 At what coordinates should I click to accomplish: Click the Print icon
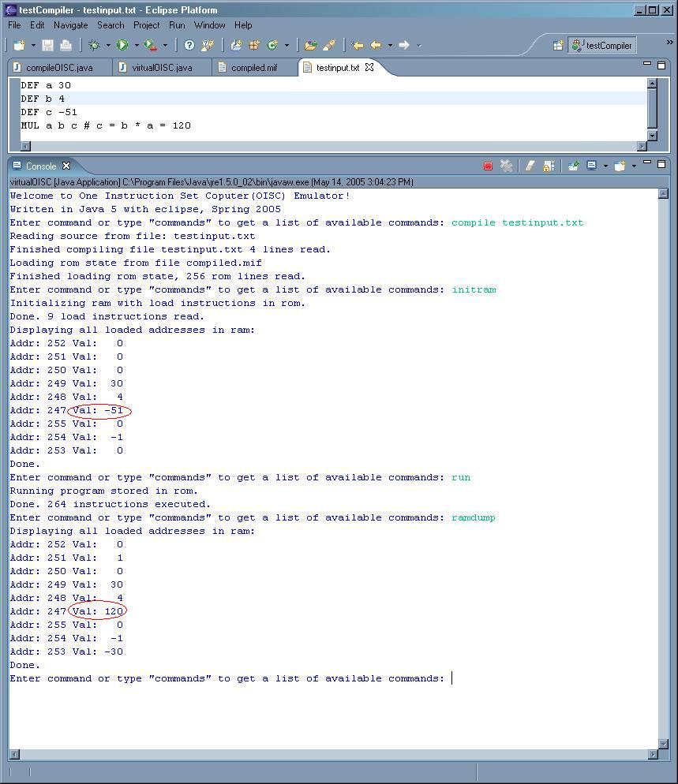pyautogui.click(x=66, y=46)
